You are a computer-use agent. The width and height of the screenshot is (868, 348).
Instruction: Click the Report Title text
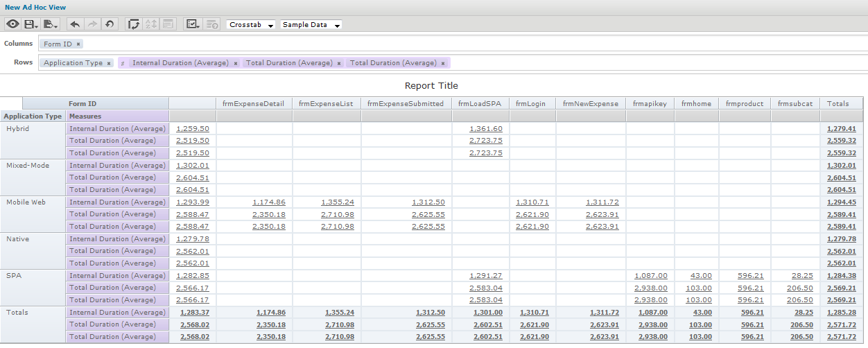(431, 86)
